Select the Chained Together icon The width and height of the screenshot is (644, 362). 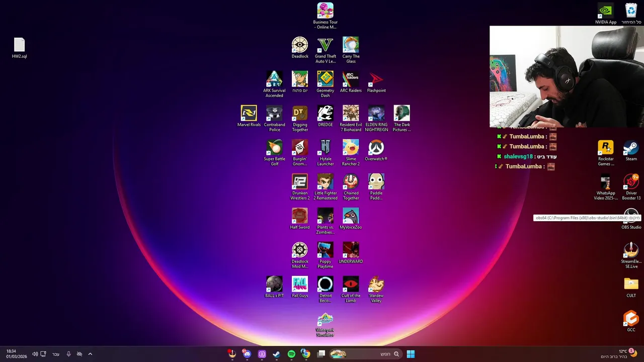tap(351, 187)
